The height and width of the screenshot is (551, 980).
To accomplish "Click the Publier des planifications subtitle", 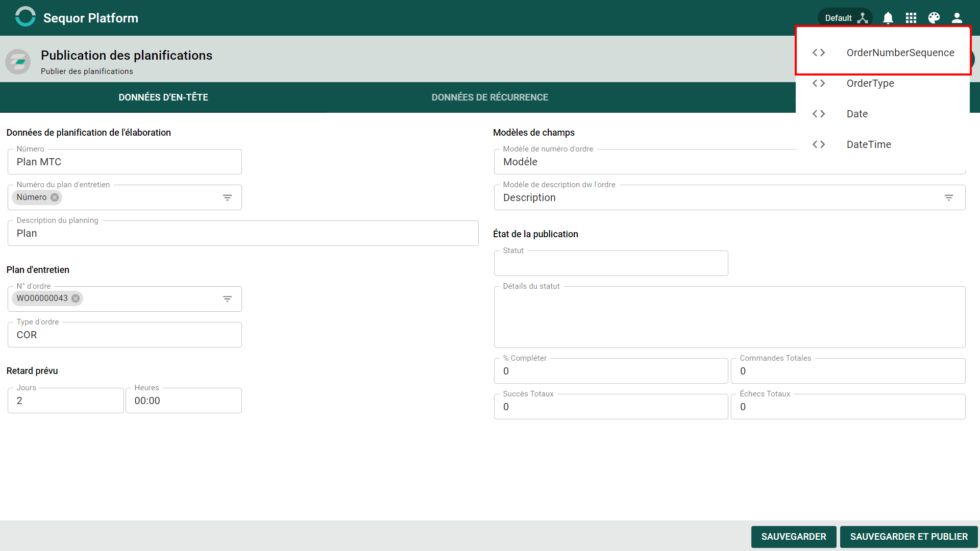I will [x=87, y=71].
